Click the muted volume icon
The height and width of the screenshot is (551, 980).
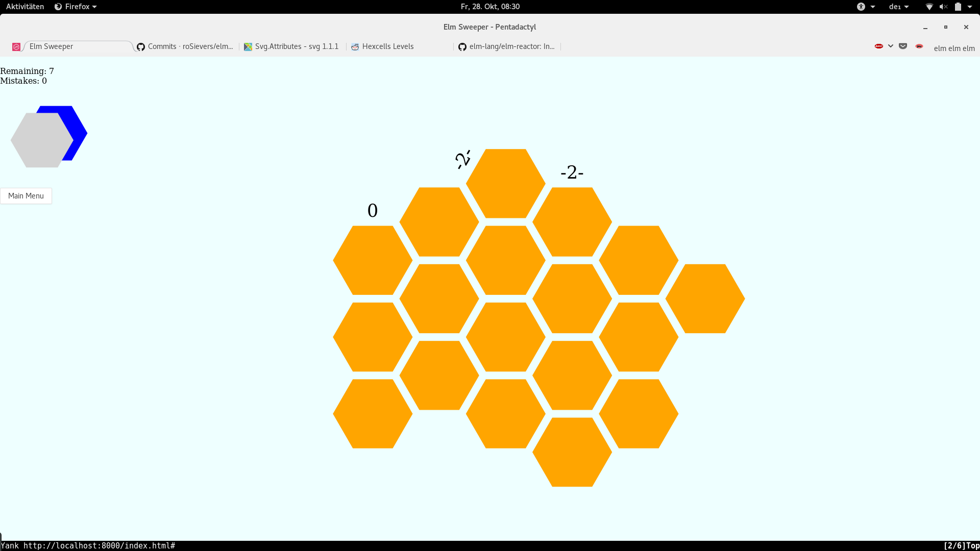click(x=943, y=7)
